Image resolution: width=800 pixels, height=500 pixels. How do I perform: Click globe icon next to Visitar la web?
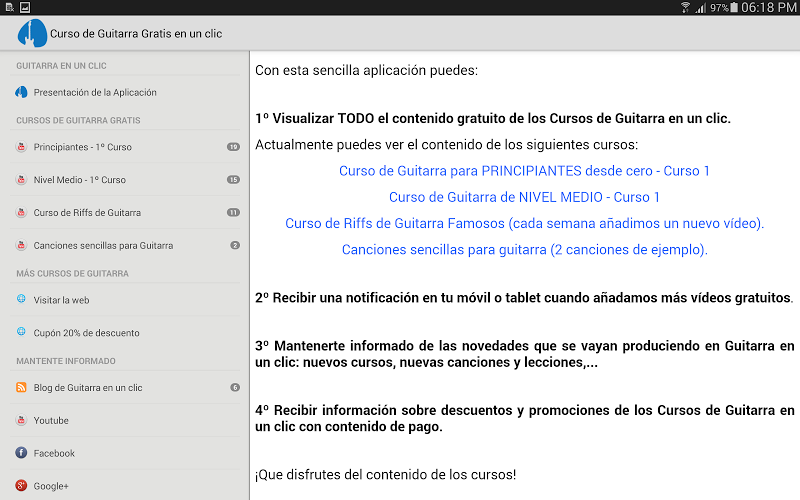(x=21, y=299)
